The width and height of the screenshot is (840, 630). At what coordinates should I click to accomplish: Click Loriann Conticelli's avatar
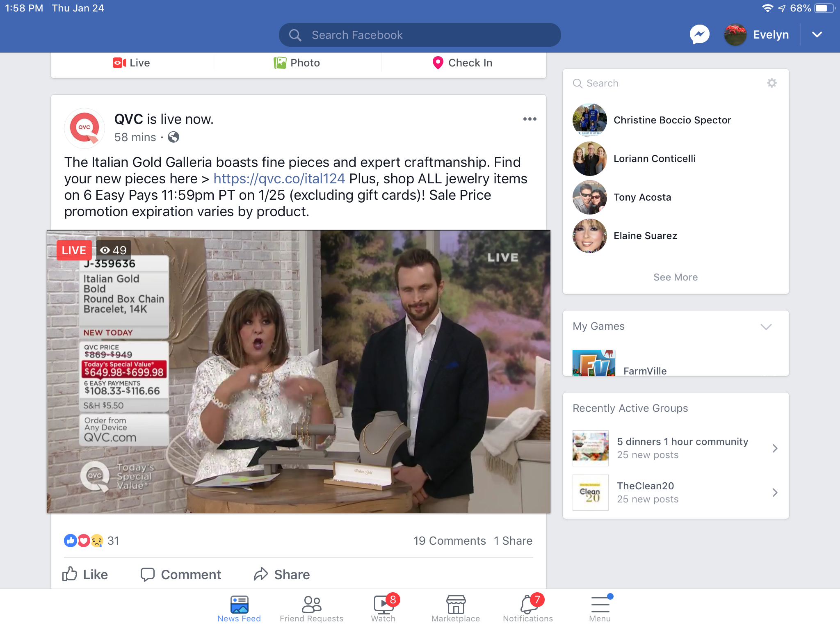[589, 158]
